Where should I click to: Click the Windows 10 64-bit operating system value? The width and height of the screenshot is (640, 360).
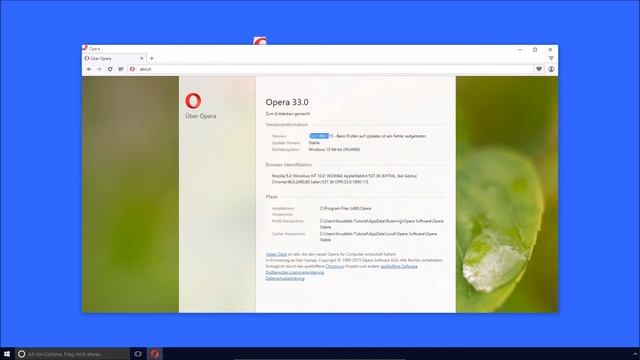334,150
